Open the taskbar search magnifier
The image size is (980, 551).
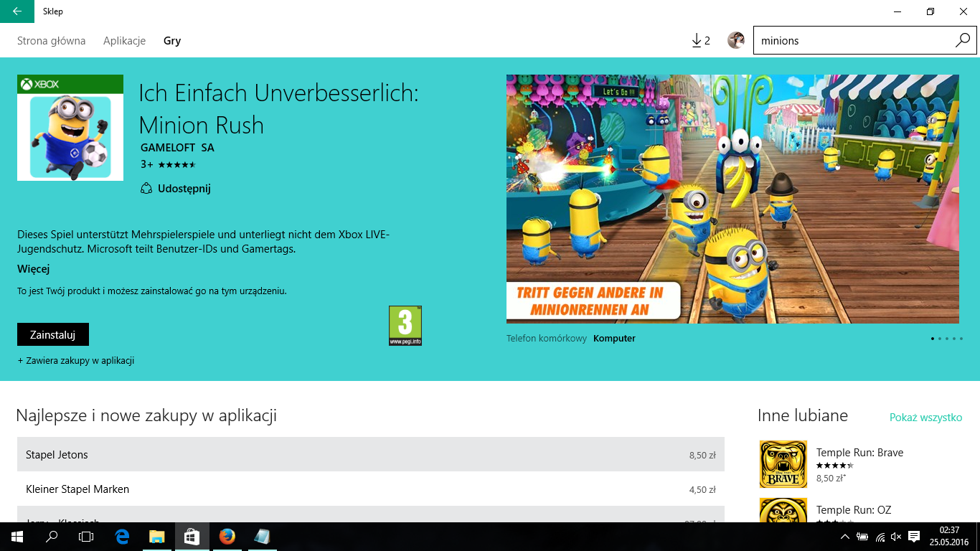click(x=52, y=537)
